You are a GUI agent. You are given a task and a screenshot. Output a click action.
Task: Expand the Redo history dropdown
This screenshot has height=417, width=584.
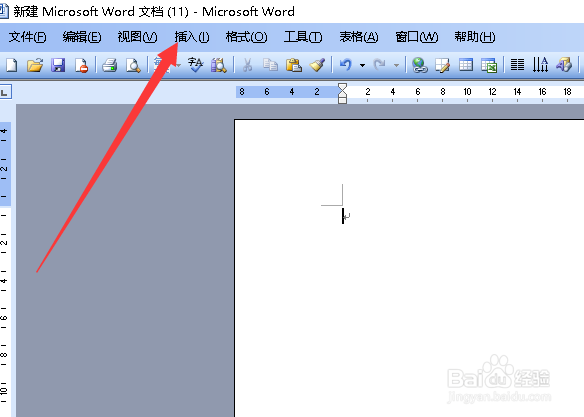(396, 66)
